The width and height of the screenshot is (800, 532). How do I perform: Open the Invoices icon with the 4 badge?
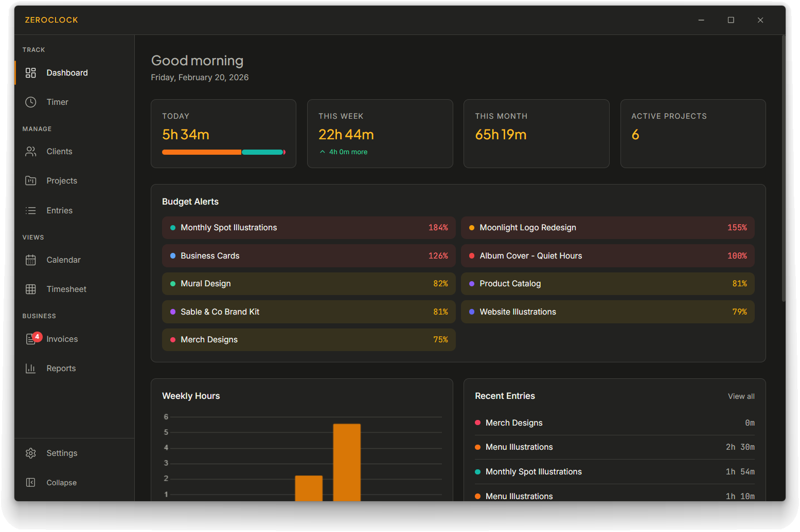30,339
